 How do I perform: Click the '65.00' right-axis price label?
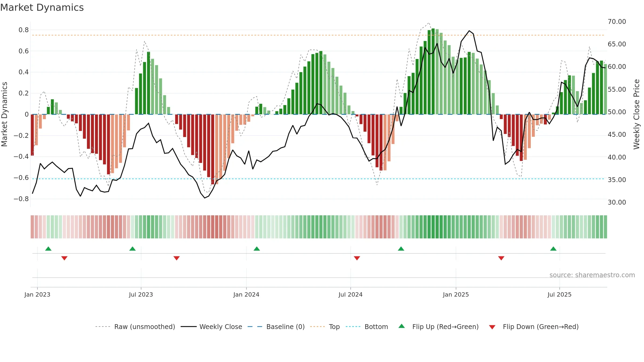[617, 44]
